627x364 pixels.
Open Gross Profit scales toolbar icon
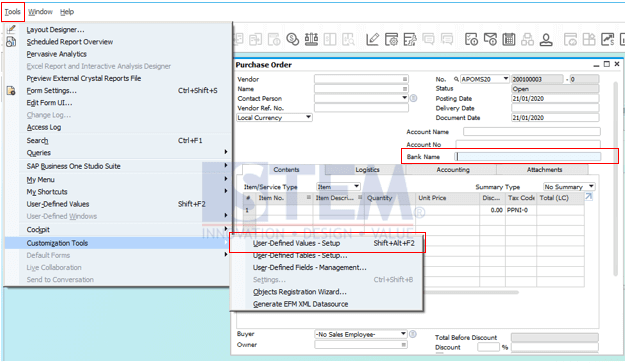click(311, 39)
